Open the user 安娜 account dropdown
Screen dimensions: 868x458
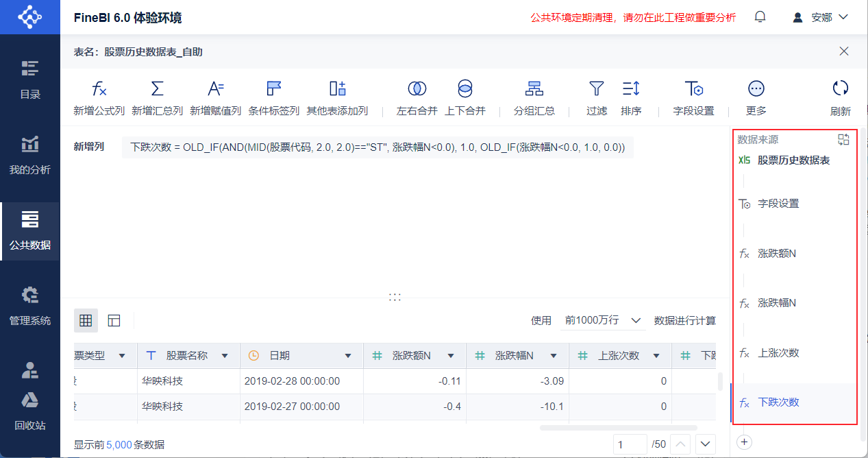pyautogui.click(x=821, y=17)
